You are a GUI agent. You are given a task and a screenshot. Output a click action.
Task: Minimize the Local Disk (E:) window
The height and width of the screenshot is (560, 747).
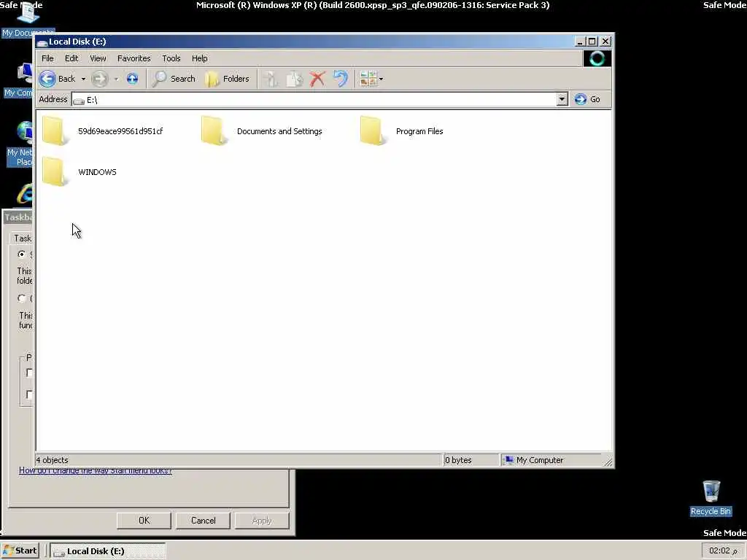click(x=579, y=42)
